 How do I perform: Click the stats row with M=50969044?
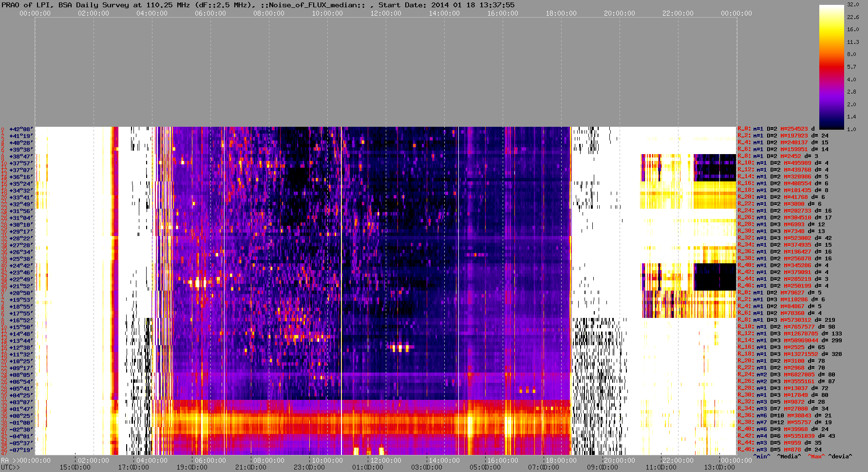pyautogui.click(x=790, y=341)
